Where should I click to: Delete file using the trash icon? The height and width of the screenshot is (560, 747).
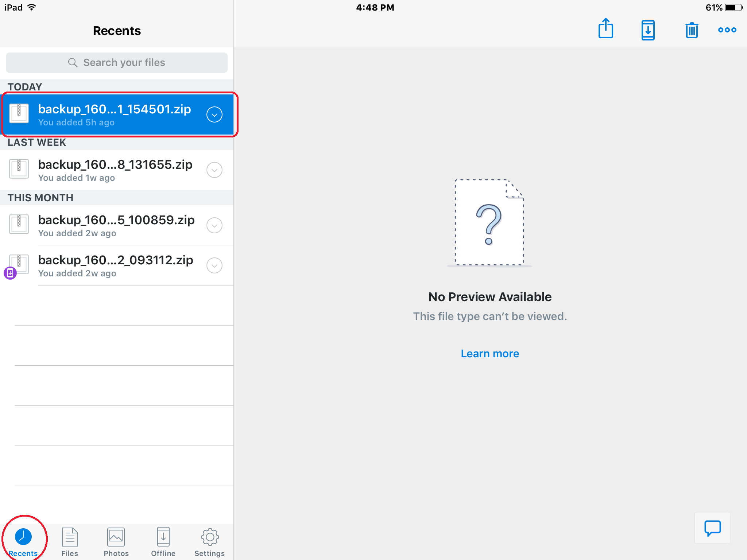[692, 30]
